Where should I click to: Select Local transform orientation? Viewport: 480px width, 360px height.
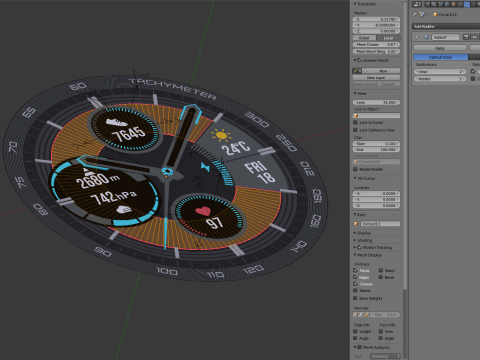tap(388, 38)
